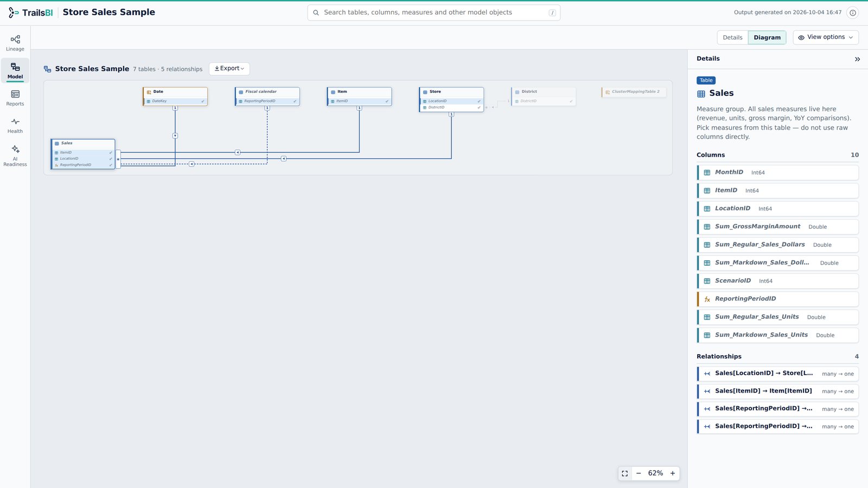Viewport: 868px width, 488px height.
Task: Open the MonthID column row
Action: click(x=778, y=172)
